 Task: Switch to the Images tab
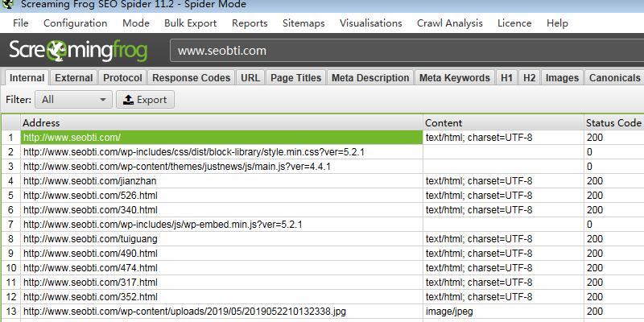(562, 78)
